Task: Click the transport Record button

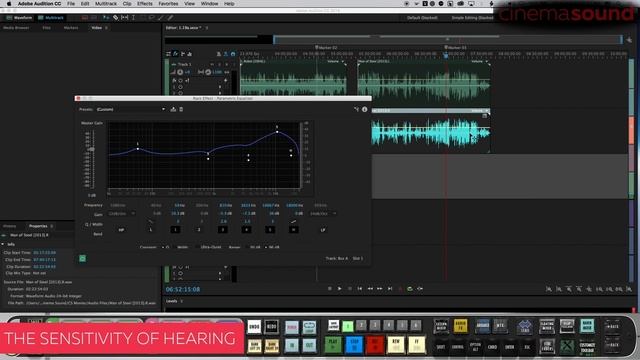Action: (400, 289)
